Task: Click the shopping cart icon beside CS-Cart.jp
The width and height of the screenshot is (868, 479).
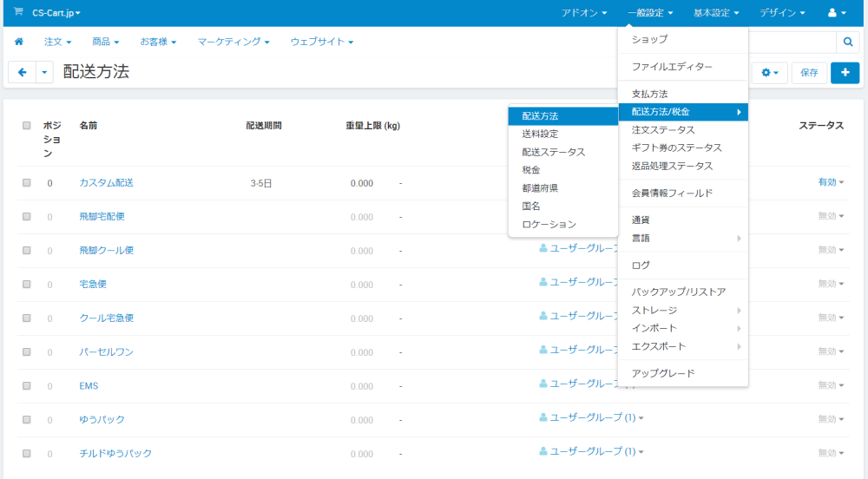Action: point(18,11)
